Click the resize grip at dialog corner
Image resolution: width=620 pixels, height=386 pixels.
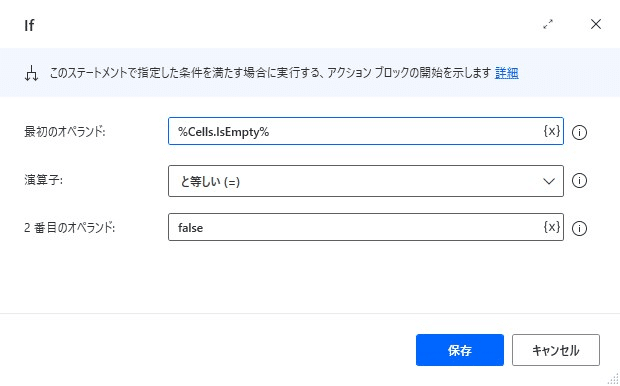[x=614, y=380]
